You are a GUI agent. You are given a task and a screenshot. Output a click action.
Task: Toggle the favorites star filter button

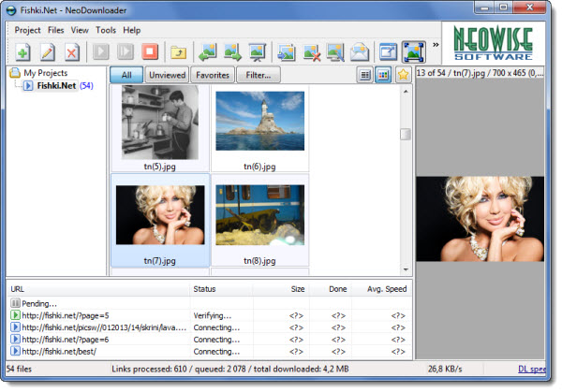coord(403,75)
